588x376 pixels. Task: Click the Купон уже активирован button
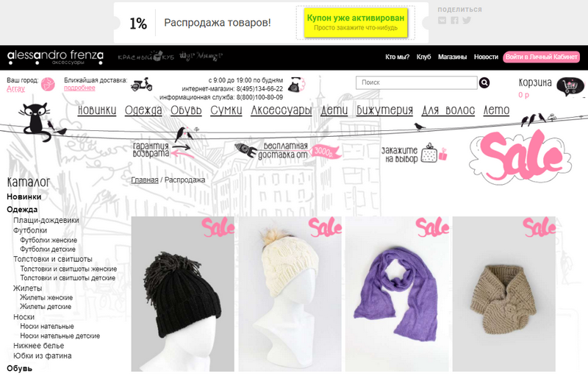(x=356, y=23)
